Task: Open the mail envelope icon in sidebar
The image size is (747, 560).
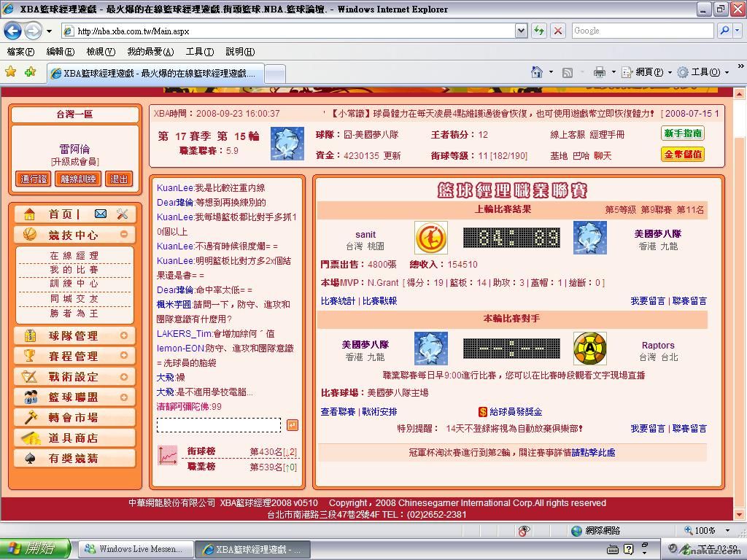Action: point(101,214)
